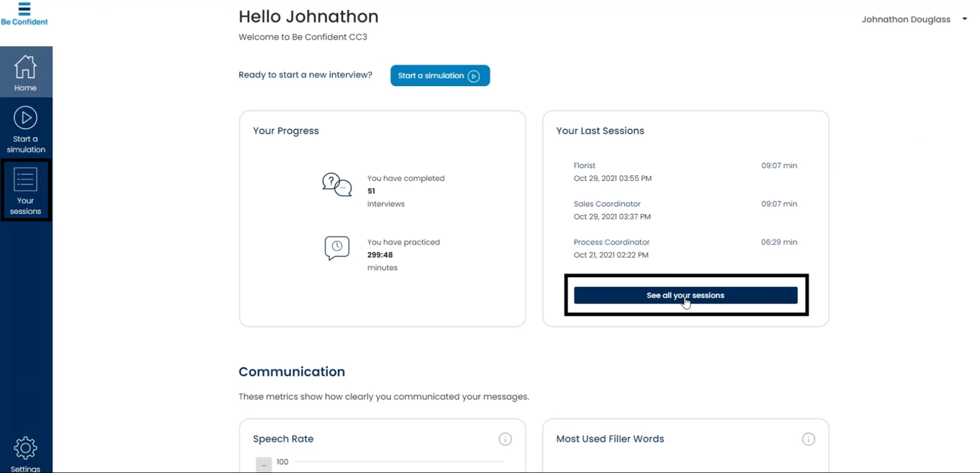Click the Johnathon Douglass user name

(905, 19)
